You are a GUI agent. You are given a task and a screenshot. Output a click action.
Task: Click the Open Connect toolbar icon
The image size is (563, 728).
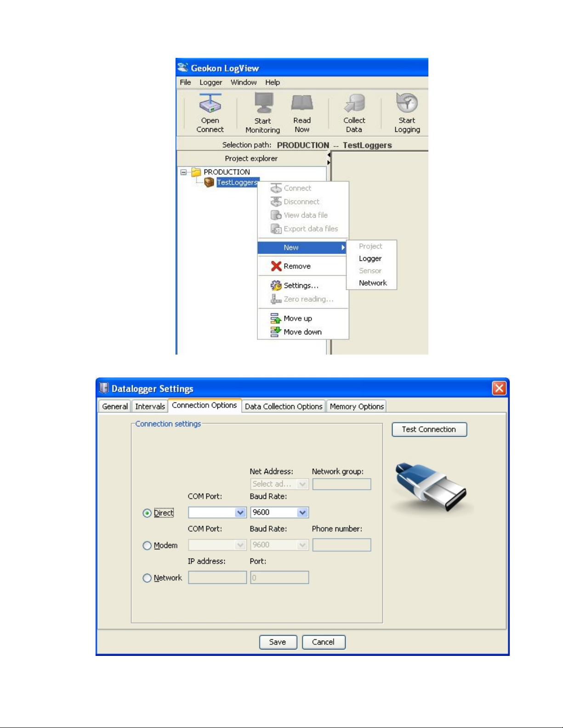click(210, 103)
